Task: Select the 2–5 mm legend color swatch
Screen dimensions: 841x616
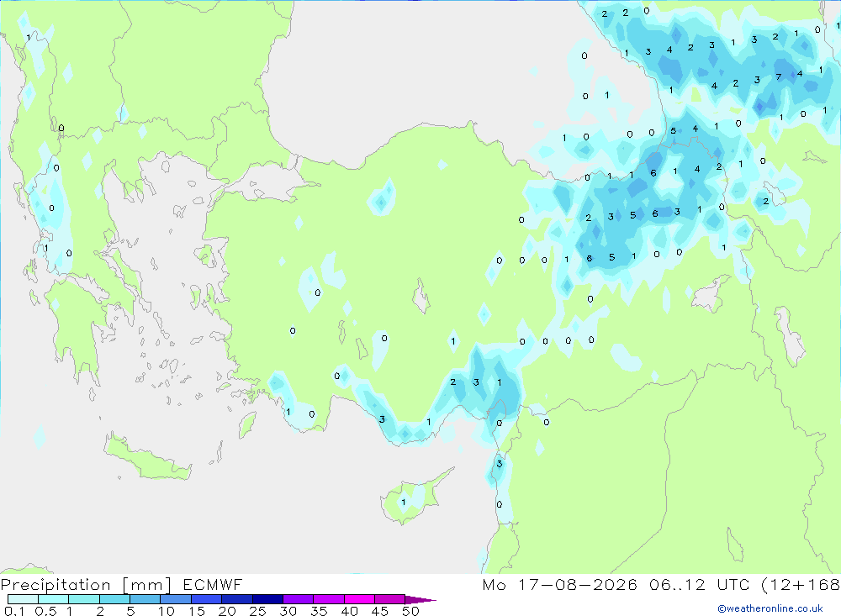Action: click(x=114, y=599)
